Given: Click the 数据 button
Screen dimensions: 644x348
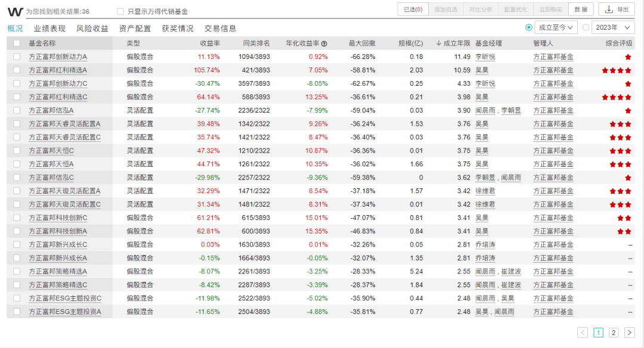Looking at the screenshot, I should pyautogui.click(x=581, y=10).
